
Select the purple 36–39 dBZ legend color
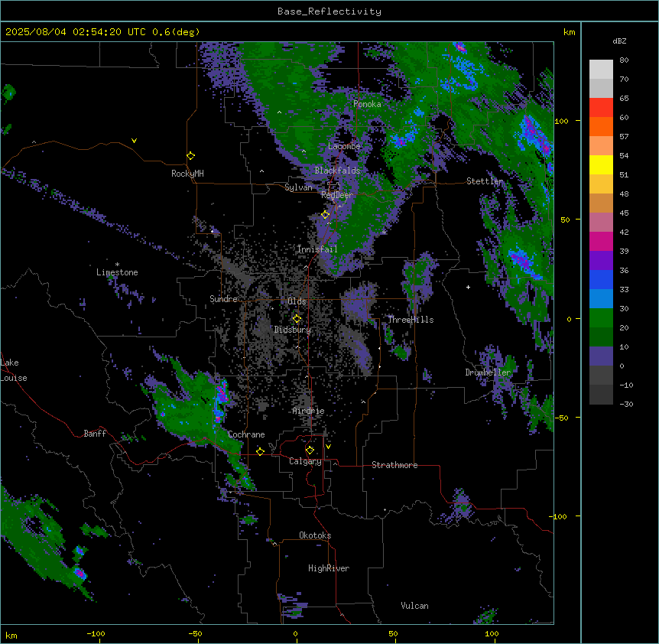tap(601, 261)
